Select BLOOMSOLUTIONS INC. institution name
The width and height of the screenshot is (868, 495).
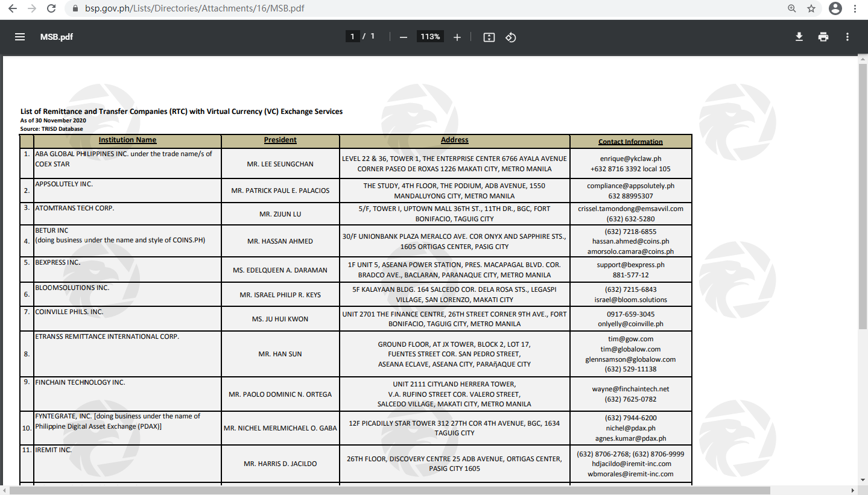(x=72, y=288)
